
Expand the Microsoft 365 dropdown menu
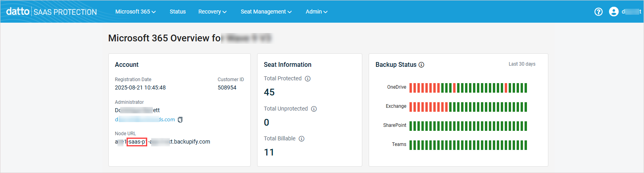click(x=135, y=12)
